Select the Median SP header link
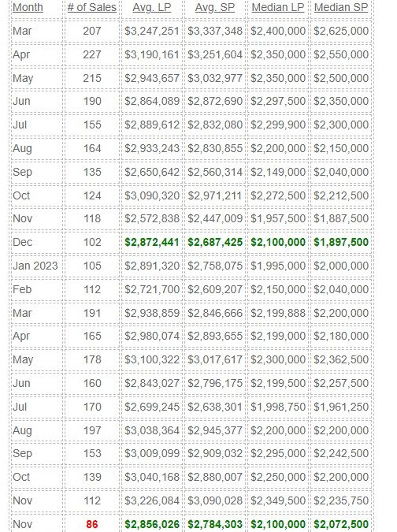 (341, 7)
